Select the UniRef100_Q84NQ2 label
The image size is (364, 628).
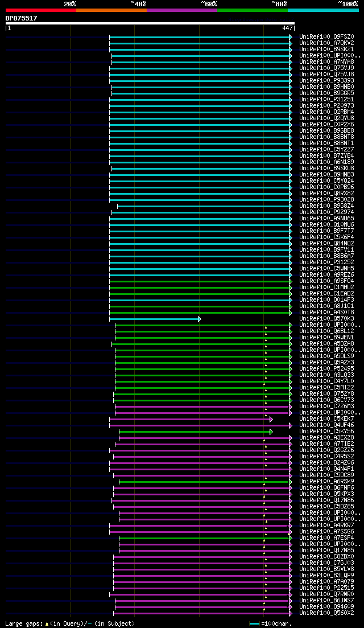(326, 243)
